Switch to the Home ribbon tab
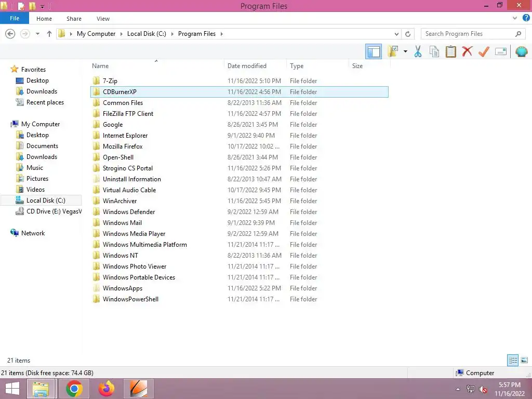This screenshot has height=399, width=532. [44, 19]
